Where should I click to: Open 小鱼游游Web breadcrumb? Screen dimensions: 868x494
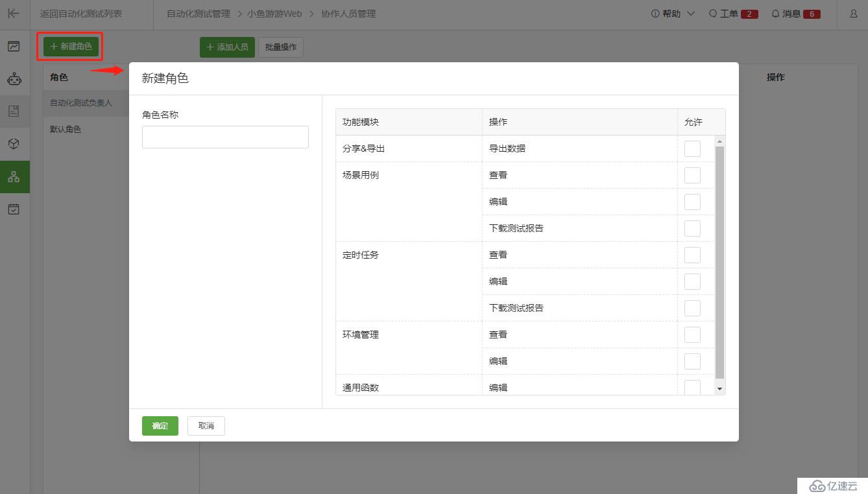pos(274,14)
